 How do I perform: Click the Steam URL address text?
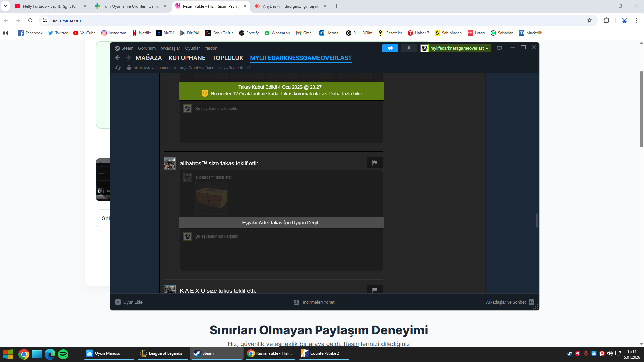tap(192, 68)
